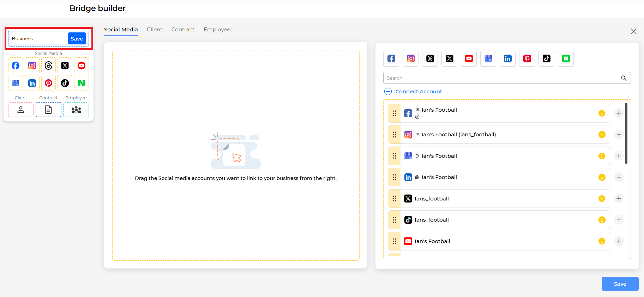The height and width of the screenshot is (297, 644).
Task: Filter accounts by Threads in right panel
Action: coord(430,58)
